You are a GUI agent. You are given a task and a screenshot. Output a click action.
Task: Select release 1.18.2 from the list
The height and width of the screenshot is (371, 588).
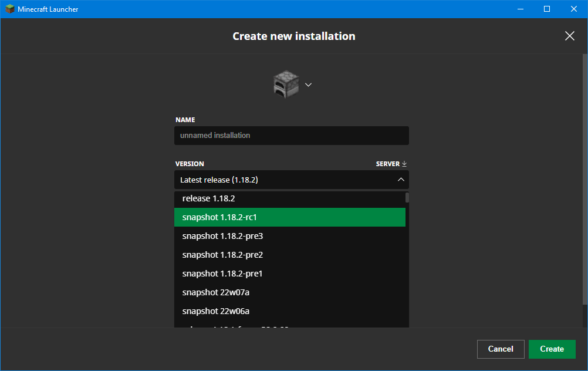click(289, 198)
